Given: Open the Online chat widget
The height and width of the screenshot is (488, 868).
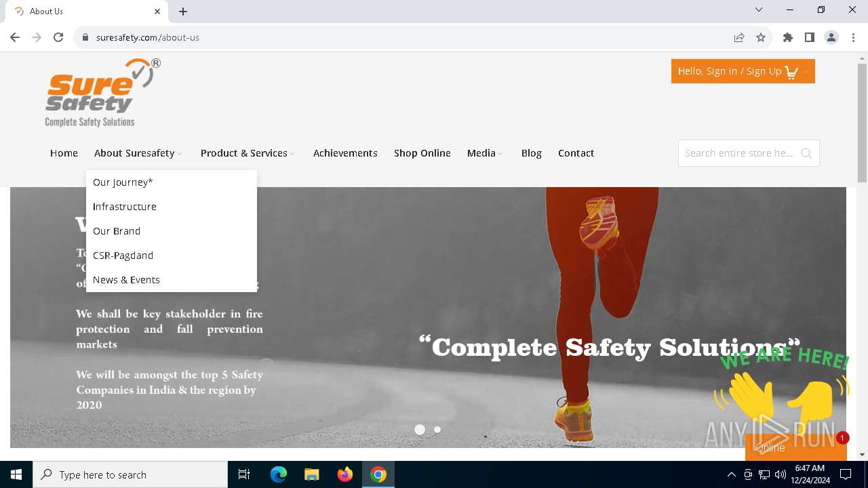Looking at the screenshot, I should (x=795, y=447).
